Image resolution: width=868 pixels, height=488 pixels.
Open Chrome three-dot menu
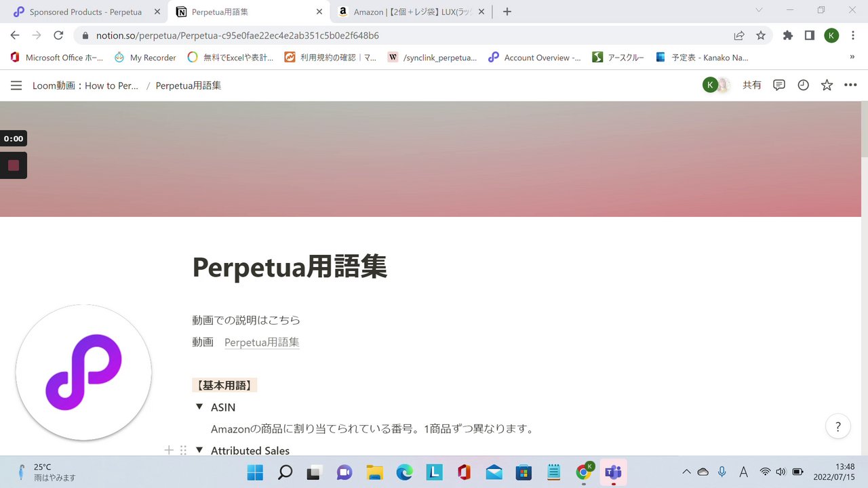(x=853, y=35)
